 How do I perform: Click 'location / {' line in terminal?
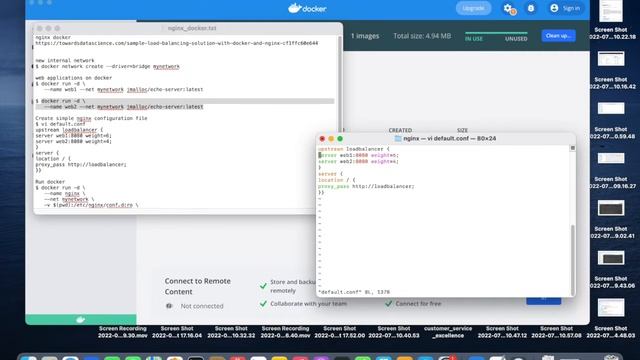(337, 180)
